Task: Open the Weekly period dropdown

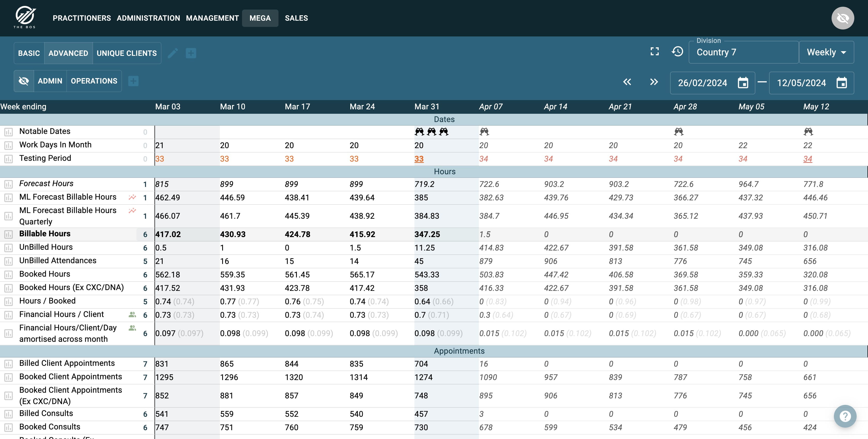Action: click(x=826, y=52)
